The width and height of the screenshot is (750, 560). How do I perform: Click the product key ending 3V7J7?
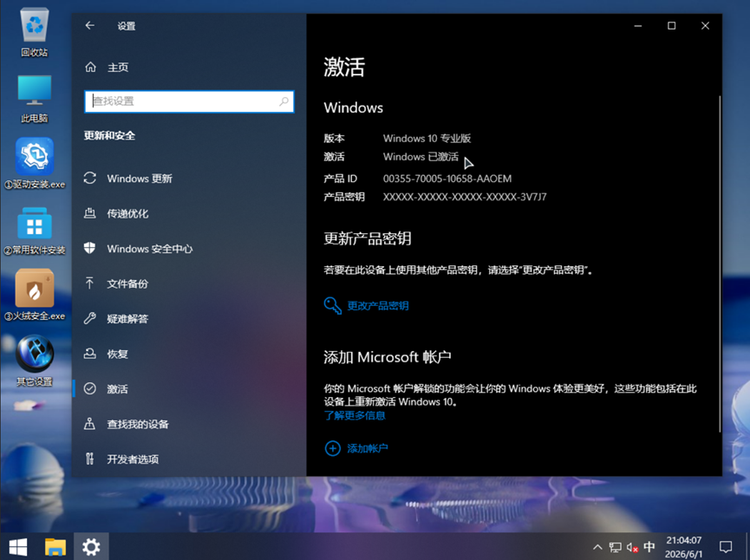click(x=465, y=197)
